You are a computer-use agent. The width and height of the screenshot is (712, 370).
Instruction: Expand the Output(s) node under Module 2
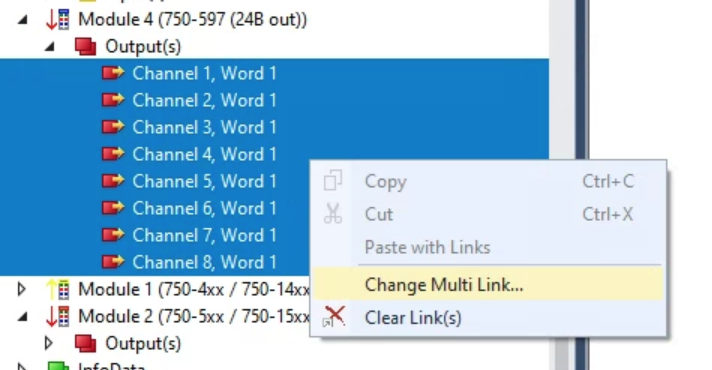[49, 343]
